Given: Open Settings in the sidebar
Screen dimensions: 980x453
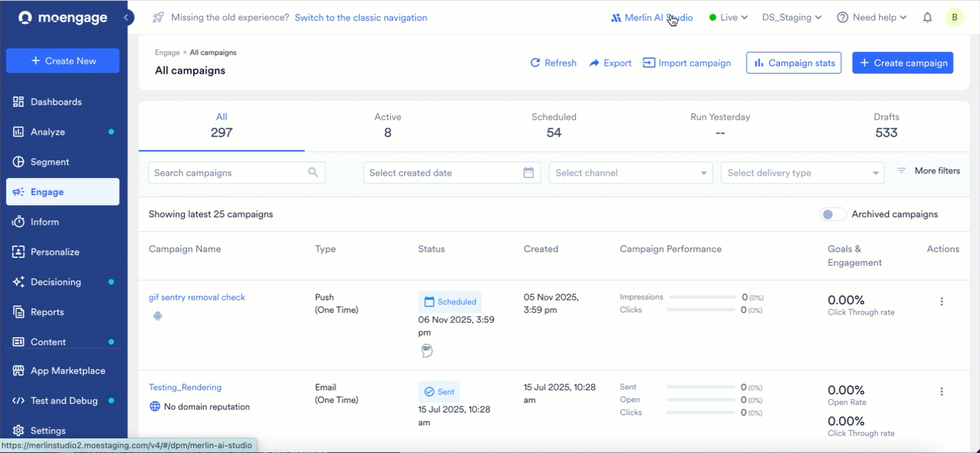Looking at the screenshot, I should click(x=63, y=430).
